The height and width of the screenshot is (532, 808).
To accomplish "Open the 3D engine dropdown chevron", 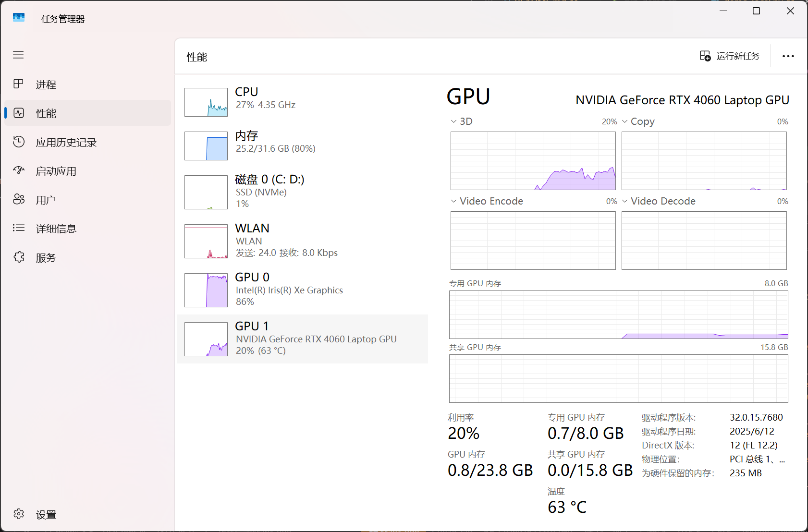I will [x=453, y=121].
